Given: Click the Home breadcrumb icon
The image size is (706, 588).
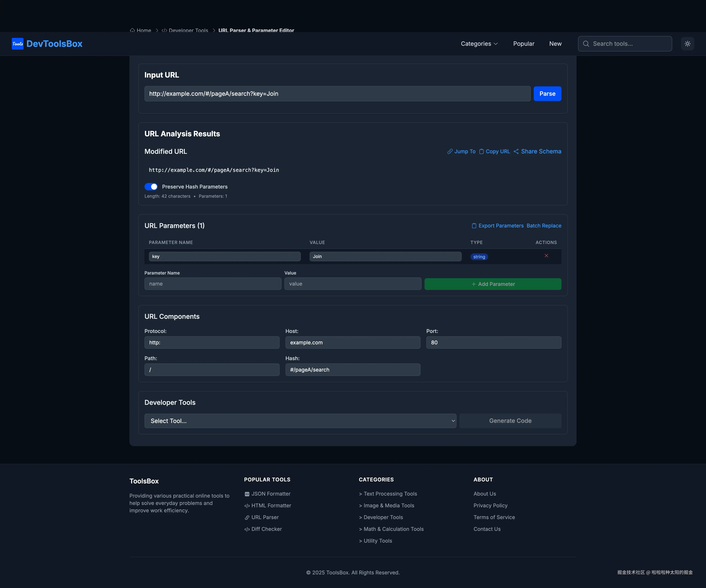Looking at the screenshot, I should (x=132, y=30).
